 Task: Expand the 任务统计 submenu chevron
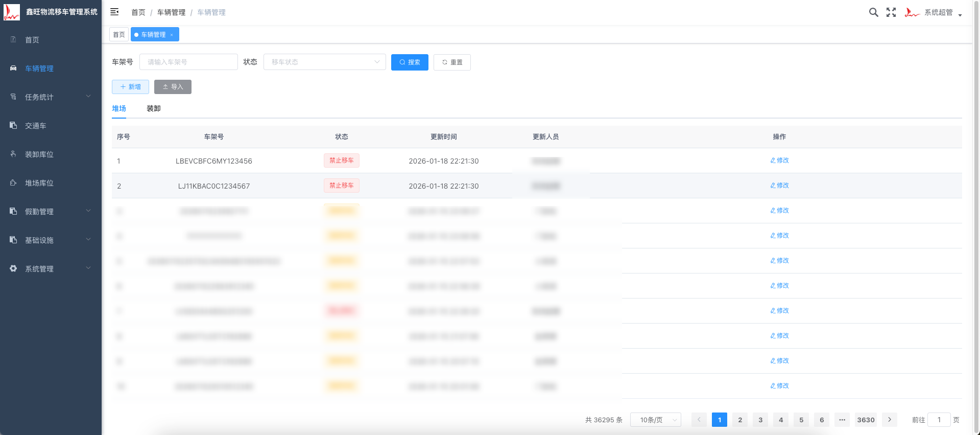[88, 96]
